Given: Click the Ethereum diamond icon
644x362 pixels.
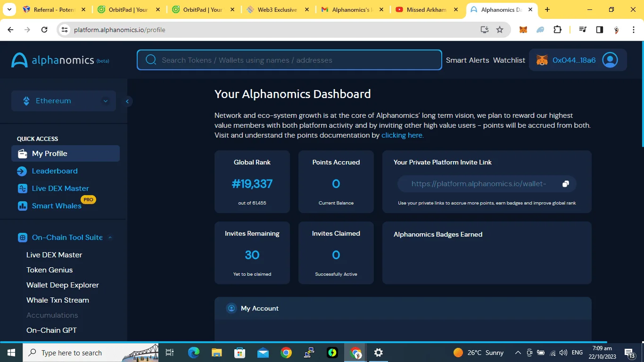Looking at the screenshot, I should coord(26,101).
